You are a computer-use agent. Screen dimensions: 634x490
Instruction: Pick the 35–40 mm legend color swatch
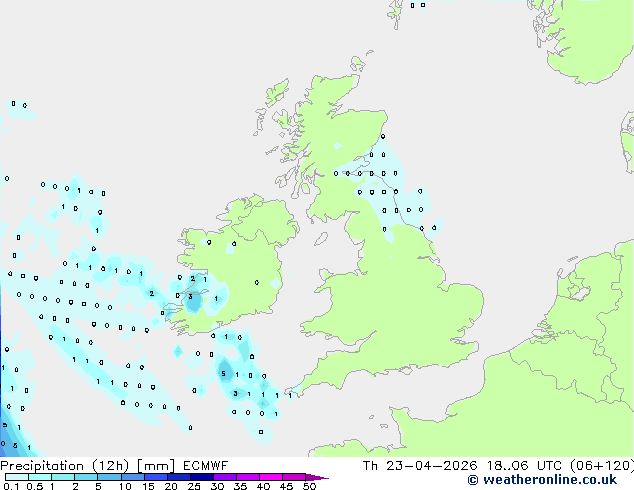pyautogui.click(x=248, y=477)
